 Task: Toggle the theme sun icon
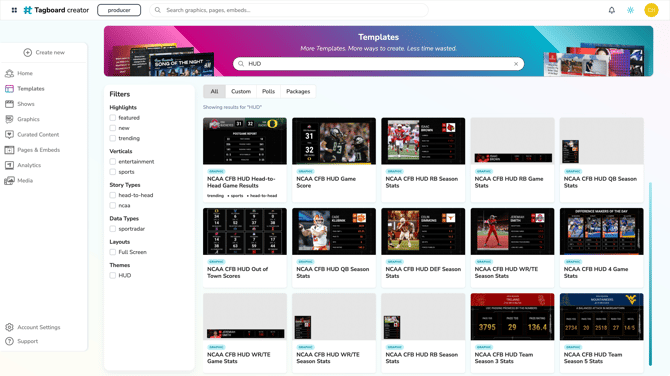[x=630, y=10]
